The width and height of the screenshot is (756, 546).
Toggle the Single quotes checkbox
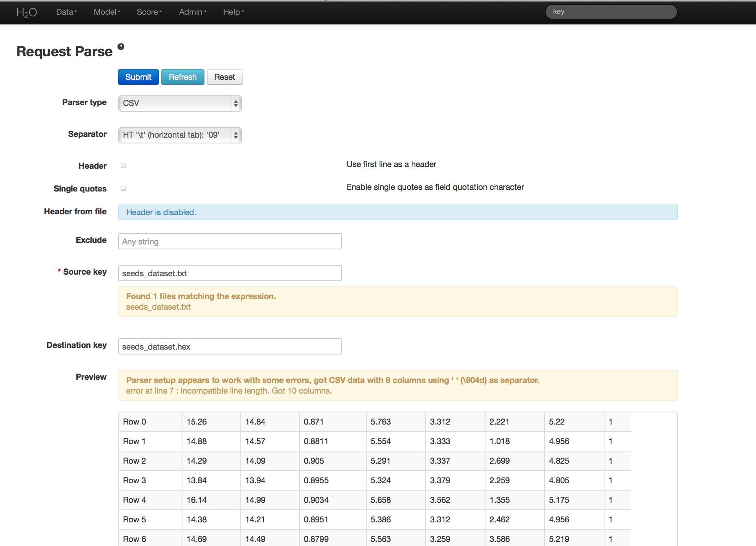(x=123, y=188)
